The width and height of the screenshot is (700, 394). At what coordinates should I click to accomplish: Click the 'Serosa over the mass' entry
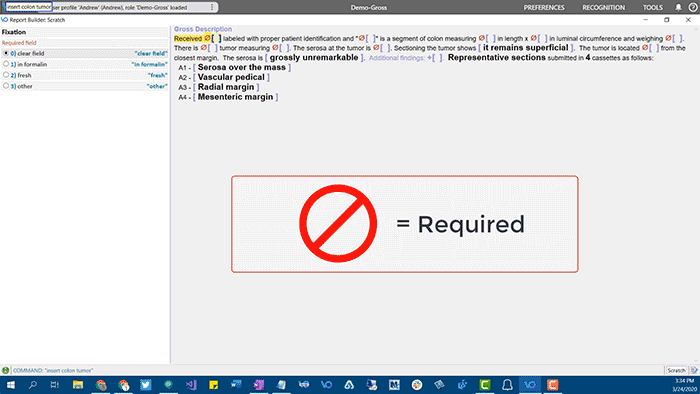point(242,67)
